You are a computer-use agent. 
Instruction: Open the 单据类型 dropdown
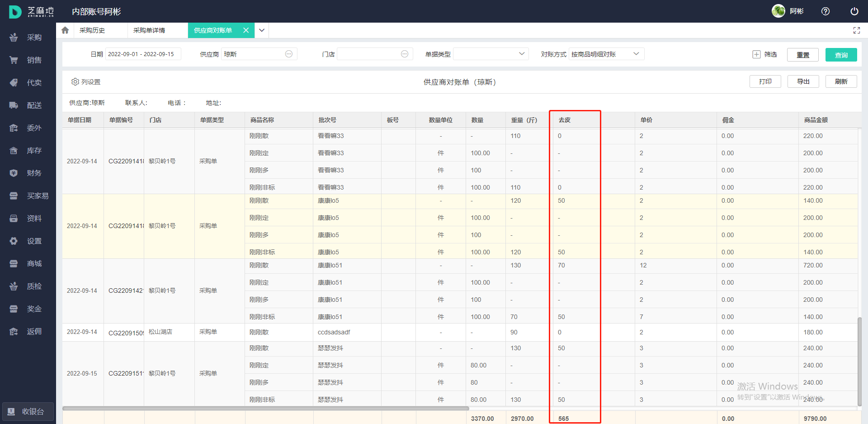491,54
